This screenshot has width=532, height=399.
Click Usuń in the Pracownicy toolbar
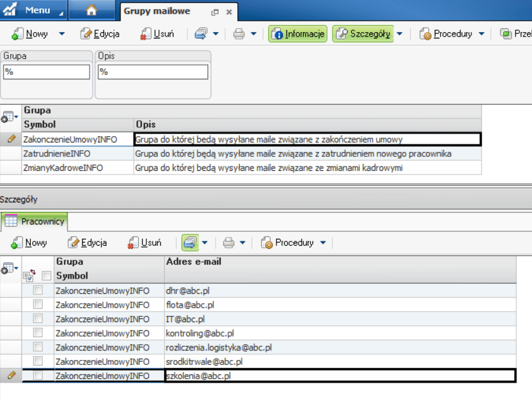(x=145, y=243)
